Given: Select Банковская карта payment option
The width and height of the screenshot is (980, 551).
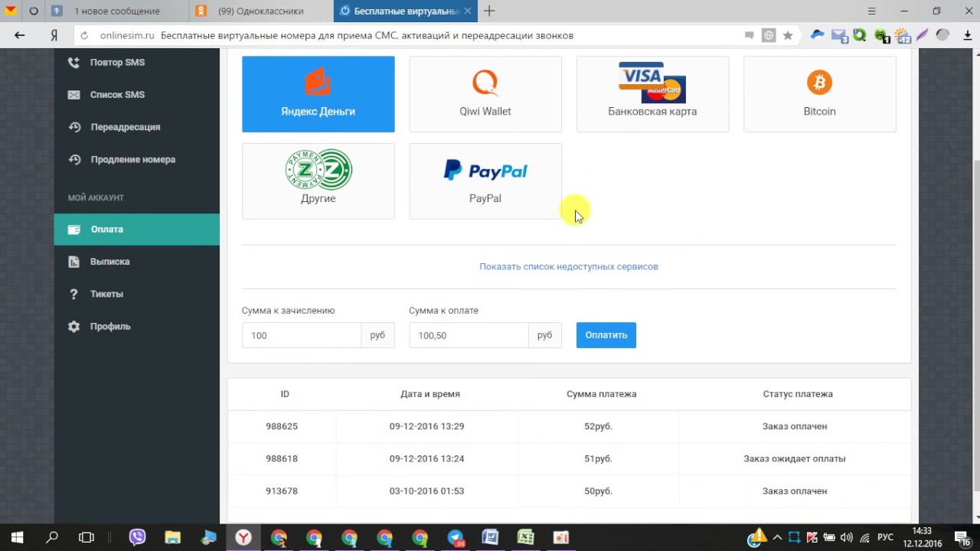Looking at the screenshot, I should [x=652, y=94].
